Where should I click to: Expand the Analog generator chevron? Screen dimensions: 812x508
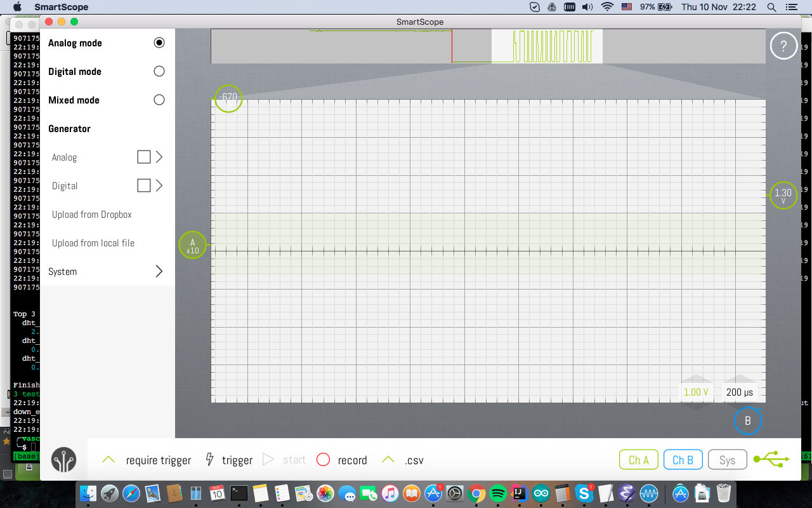tap(159, 157)
